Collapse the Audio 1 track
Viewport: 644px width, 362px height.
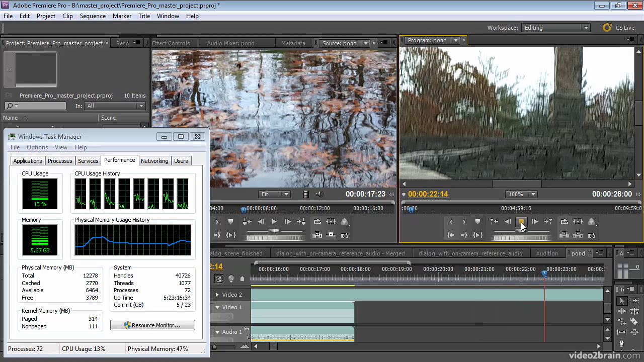tap(217, 332)
